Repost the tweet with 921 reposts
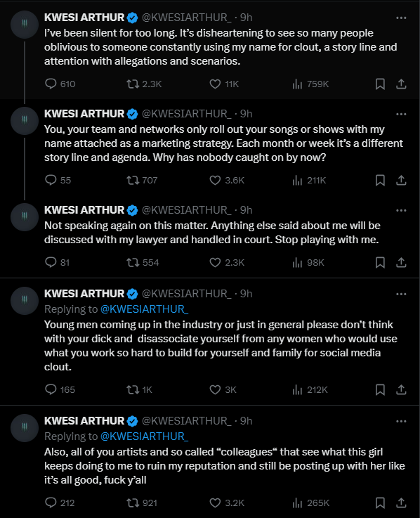This screenshot has width=420, height=518. 142,503
